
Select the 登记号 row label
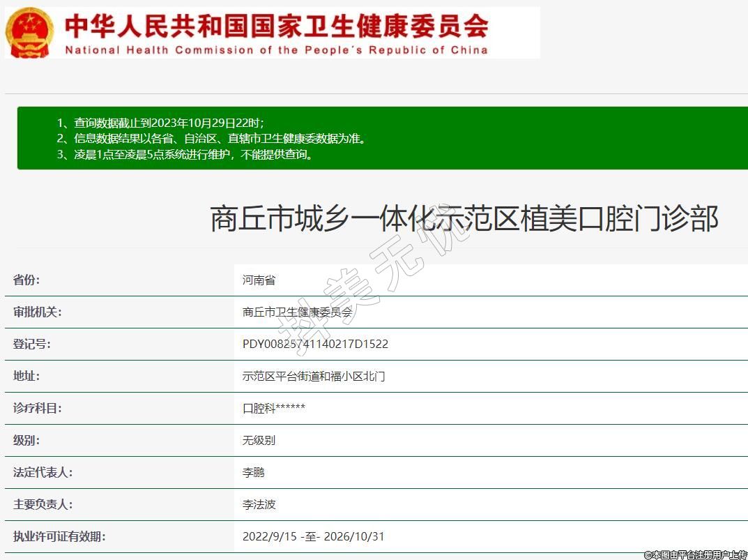[32, 345]
